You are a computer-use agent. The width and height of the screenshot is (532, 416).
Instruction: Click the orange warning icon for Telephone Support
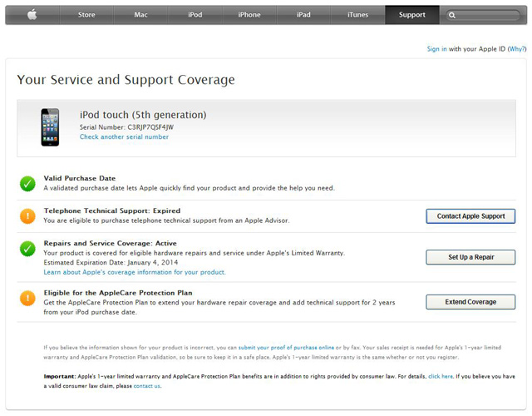click(27, 216)
